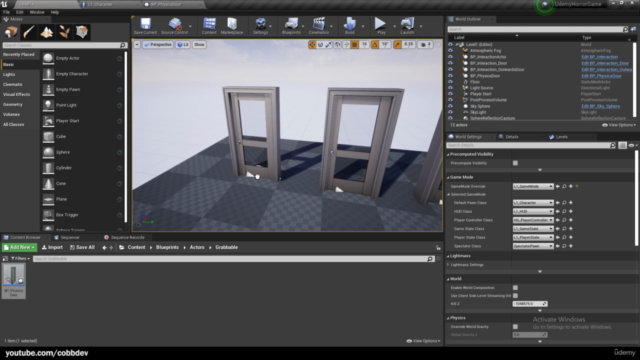Enable World Composition checkbox
The width and height of the screenshot is (640, 360).
[516, 288]
